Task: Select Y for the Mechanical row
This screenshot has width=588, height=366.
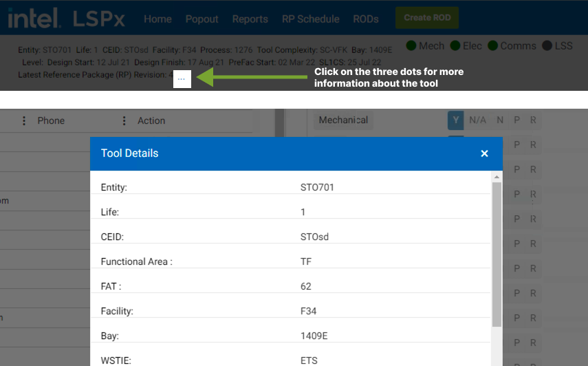Action: [455, 120]
